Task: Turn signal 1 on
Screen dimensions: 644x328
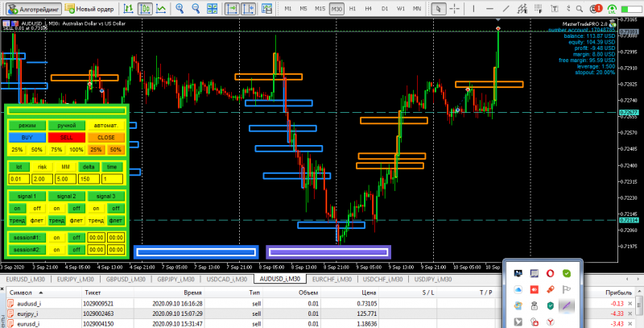Action: (17, 209)
